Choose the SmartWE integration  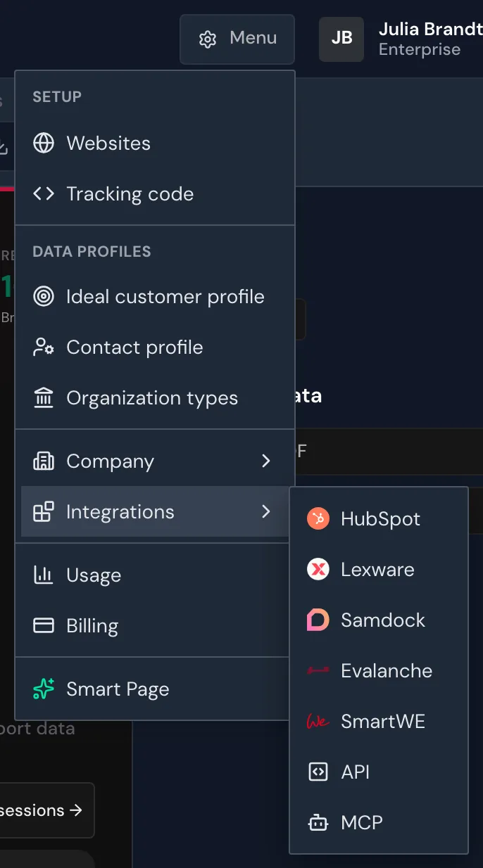(x=379, y=722)
